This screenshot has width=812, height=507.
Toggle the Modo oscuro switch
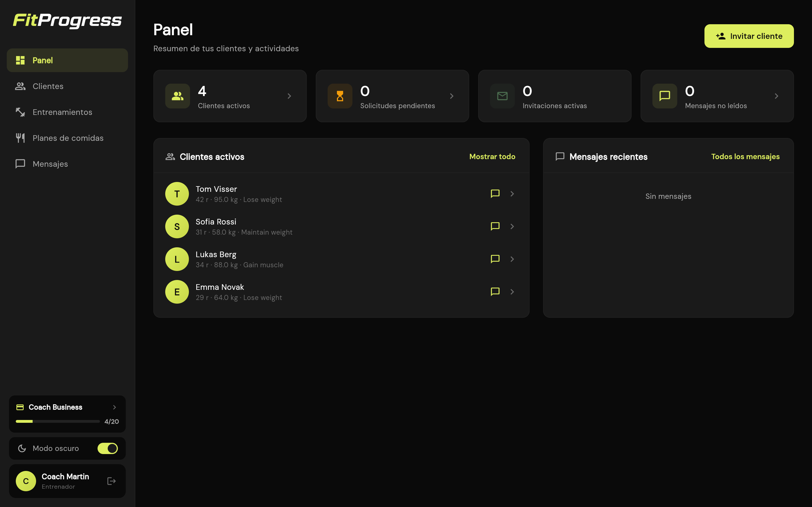(107, 448)
